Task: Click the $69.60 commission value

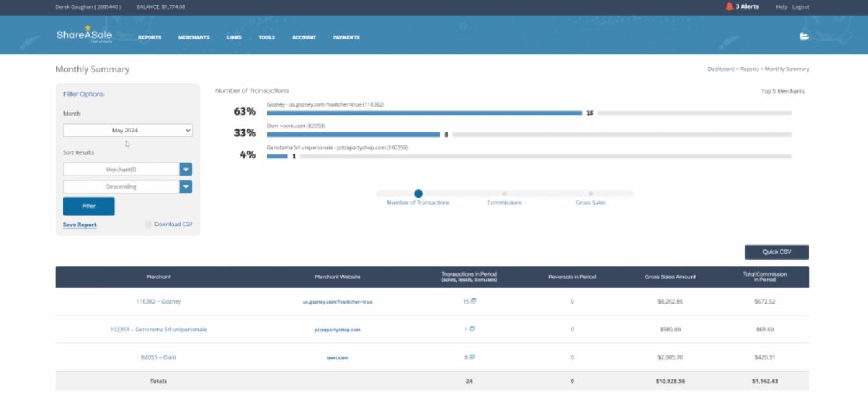Action: click(765, 330)
